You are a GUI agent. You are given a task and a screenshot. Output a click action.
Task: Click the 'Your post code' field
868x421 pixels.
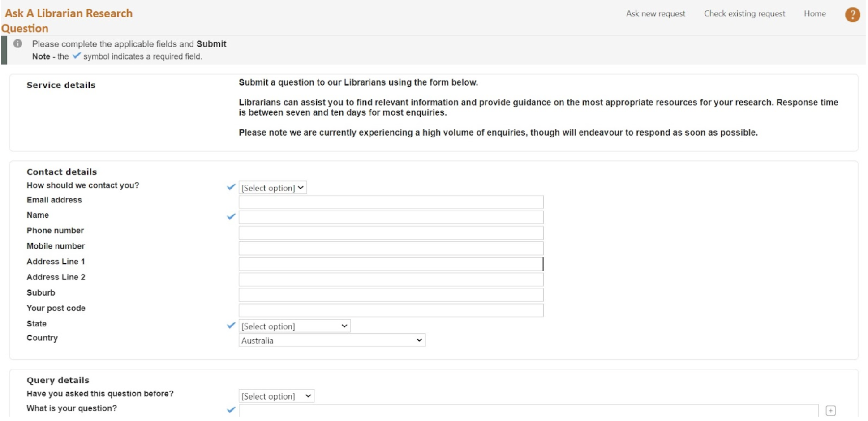[391, 310]
